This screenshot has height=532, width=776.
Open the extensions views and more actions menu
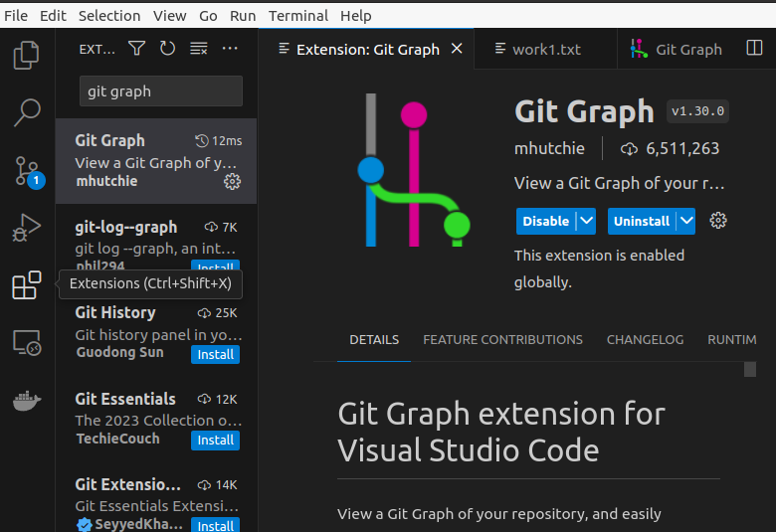[230, 49]
